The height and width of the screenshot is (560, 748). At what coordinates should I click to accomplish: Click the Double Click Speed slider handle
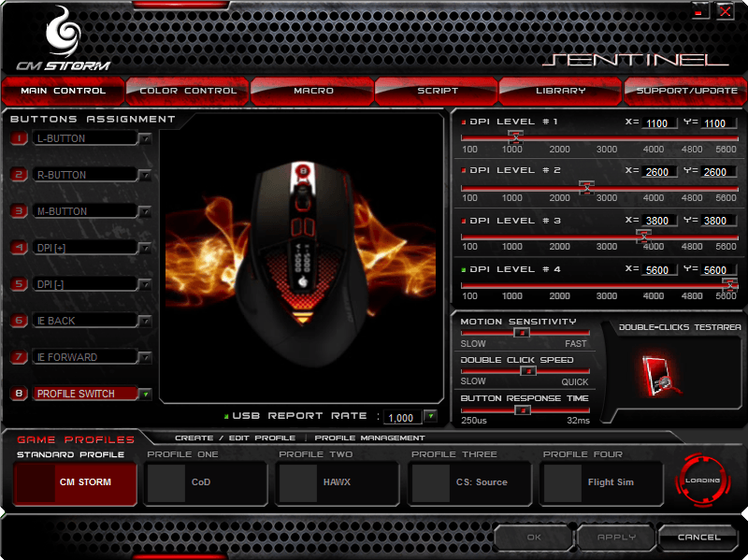pyautogui.click(x=528, y=370)
